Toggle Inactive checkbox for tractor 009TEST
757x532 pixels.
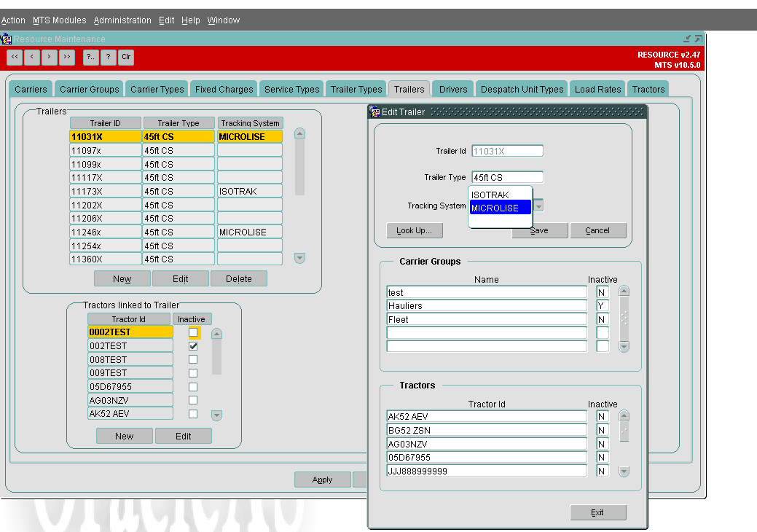tap(193, 373)
